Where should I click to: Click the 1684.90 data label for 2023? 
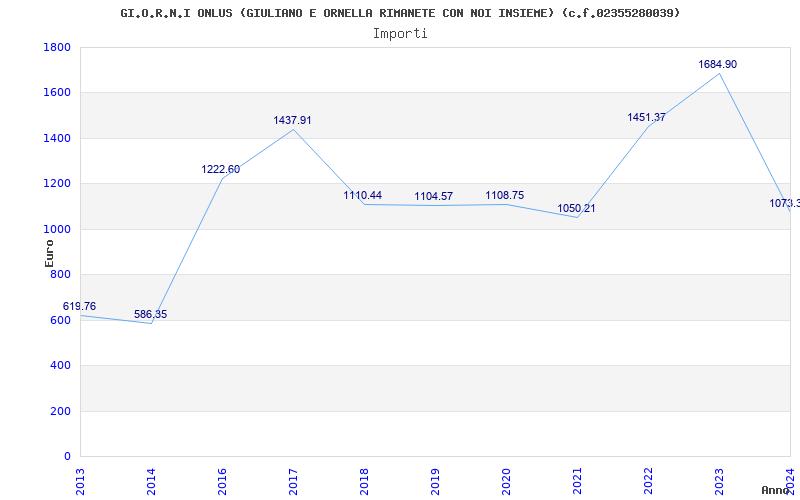[x=717, y=64]
